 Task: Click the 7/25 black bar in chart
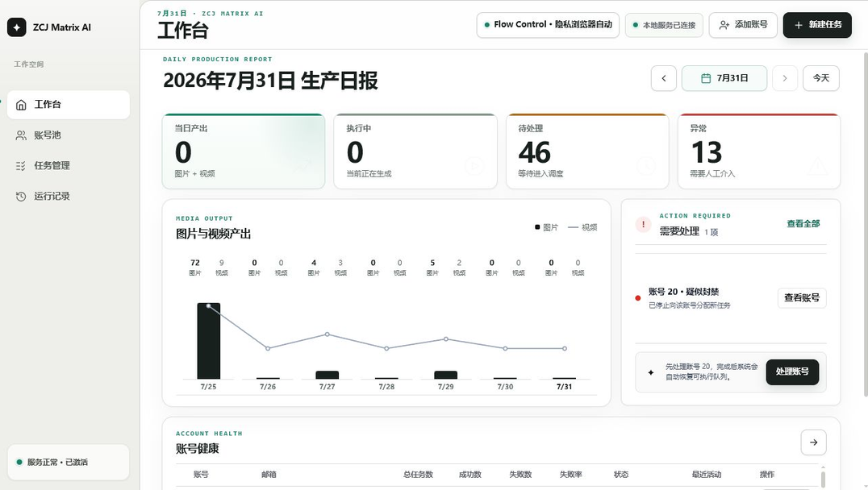209,341
